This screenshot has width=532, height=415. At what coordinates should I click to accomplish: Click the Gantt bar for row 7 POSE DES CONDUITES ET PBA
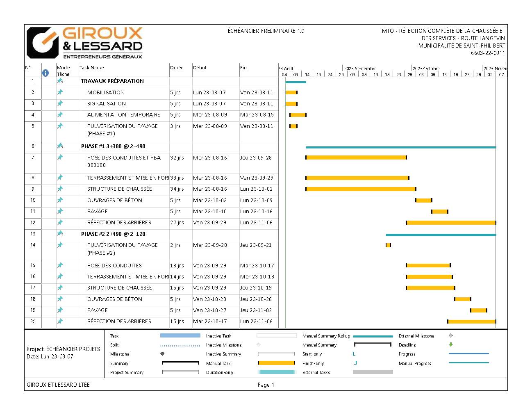356,157
